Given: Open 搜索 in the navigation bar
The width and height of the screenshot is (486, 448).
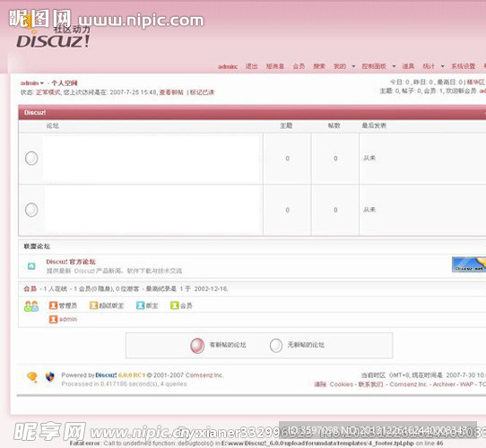Looking at the screenshot, I should [319, 66].
